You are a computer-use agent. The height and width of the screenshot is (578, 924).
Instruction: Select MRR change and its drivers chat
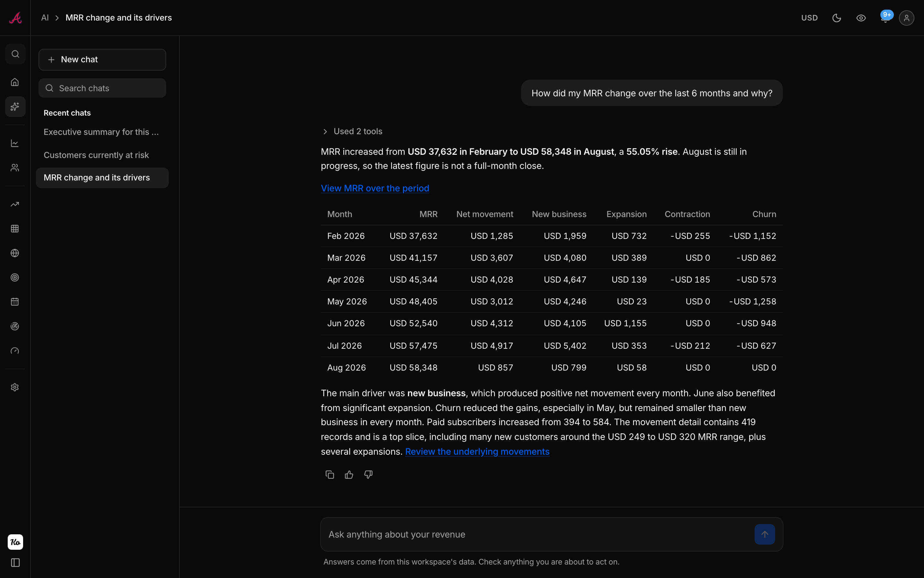pyautogui.click(x=102, y=178)
